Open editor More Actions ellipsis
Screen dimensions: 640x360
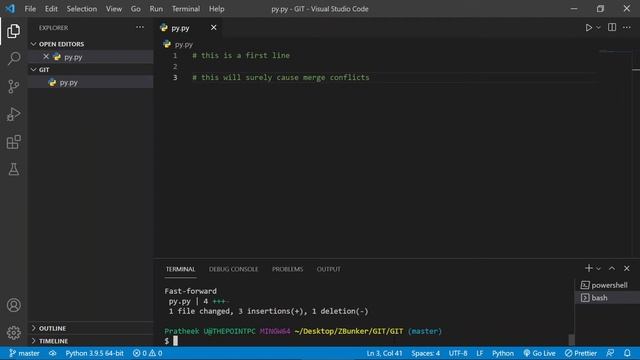coord(627,27)
